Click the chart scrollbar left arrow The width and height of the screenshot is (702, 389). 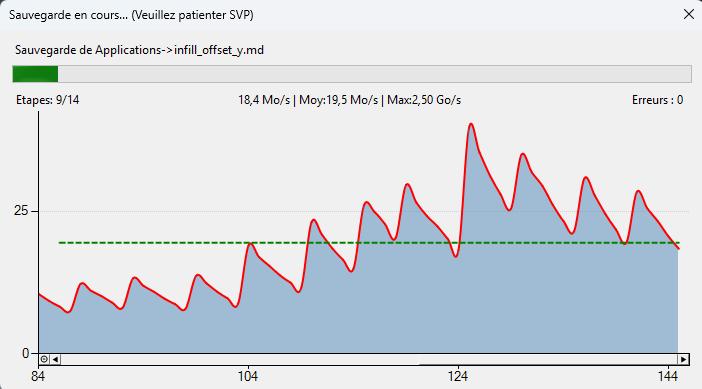tap(56, 359)
